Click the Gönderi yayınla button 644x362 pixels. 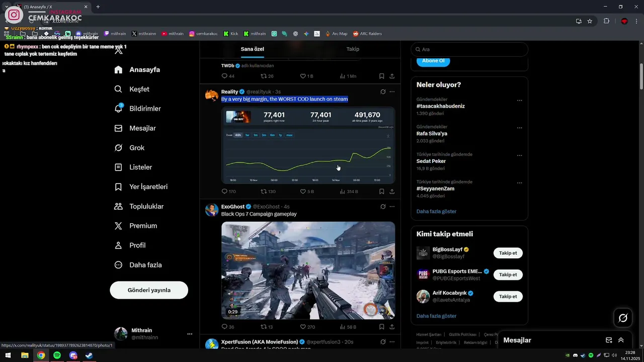(149, 290)
